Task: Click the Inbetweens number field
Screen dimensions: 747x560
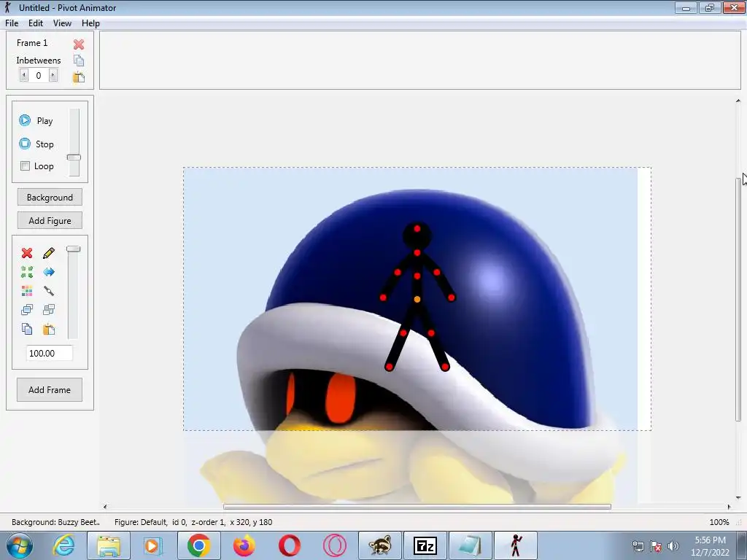Action: tap(39, 75)
